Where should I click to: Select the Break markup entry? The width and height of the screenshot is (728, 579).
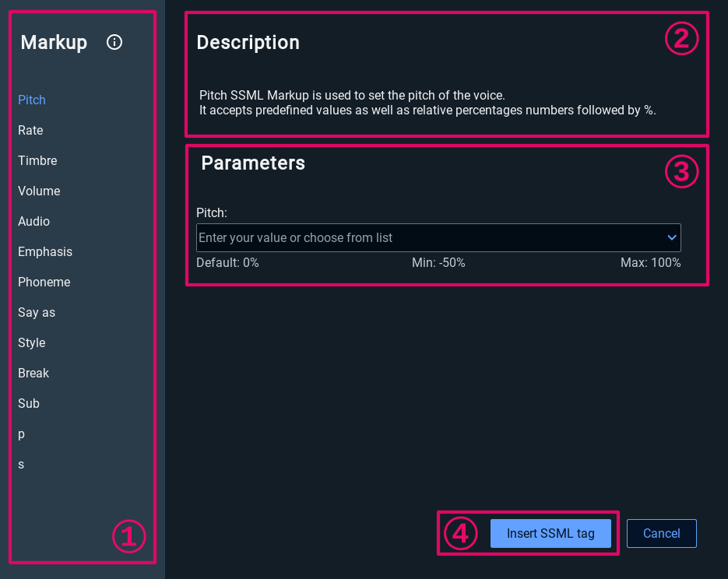33,373
